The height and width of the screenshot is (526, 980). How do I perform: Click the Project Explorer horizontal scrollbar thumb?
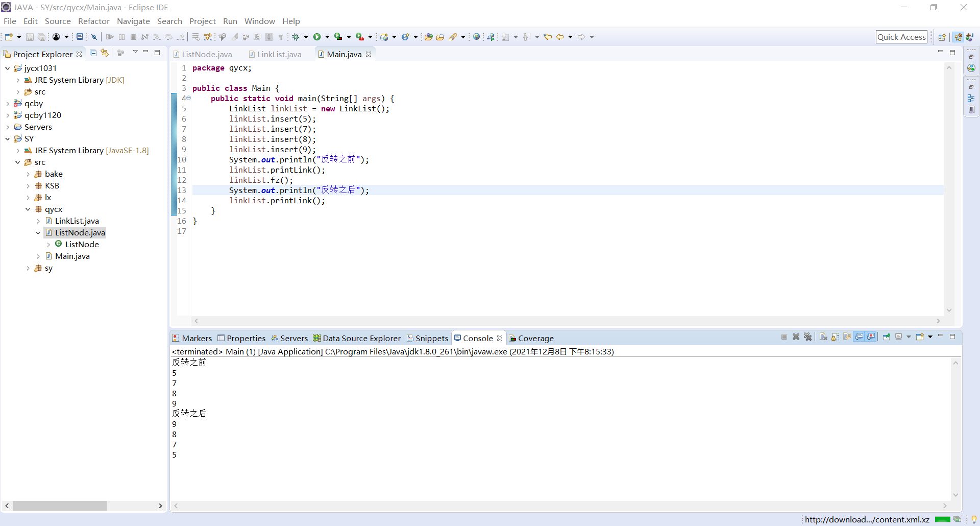tap(60, 506)
